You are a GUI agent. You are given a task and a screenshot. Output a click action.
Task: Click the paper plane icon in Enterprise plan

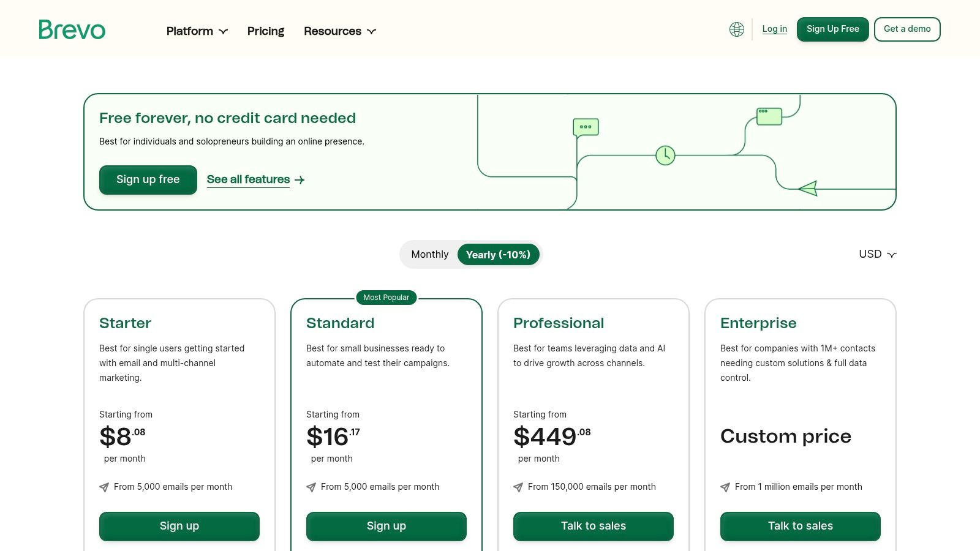(x=725, y=487)
